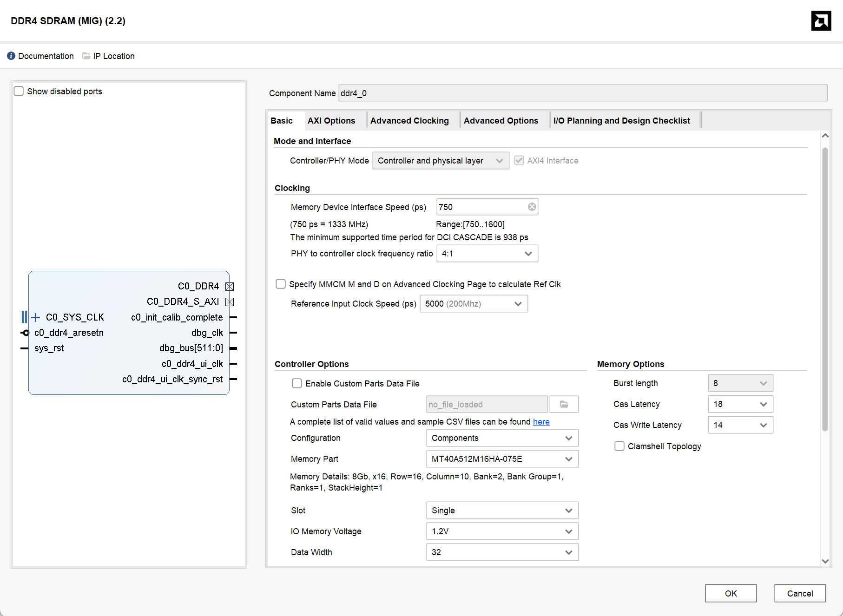Switch to the AXI Options tab
The height and width of the screenshot is (616, 843).
(x=331, y=121)
